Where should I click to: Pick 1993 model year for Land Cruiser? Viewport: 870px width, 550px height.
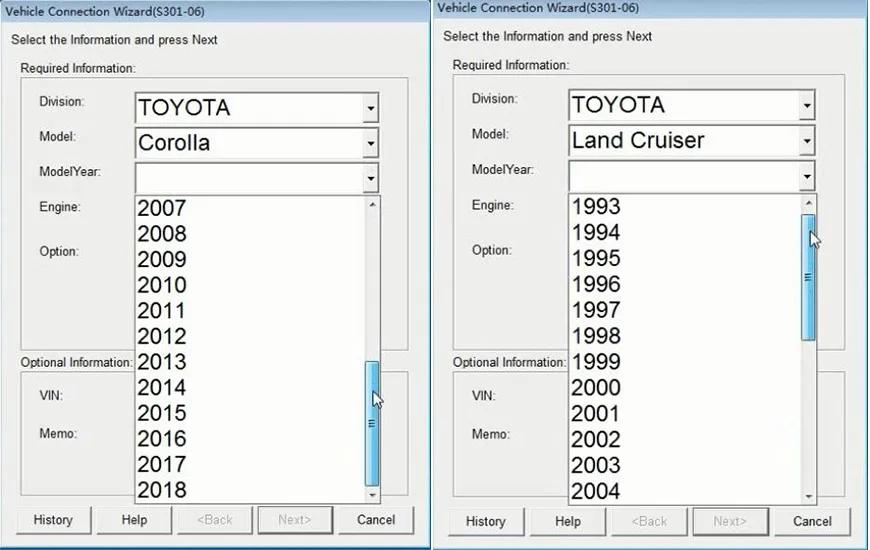685,206
